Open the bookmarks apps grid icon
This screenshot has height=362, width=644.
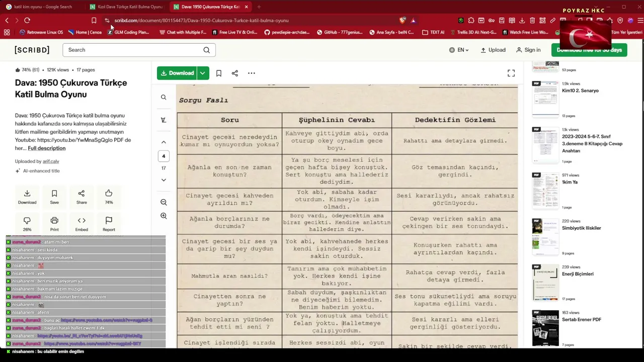coord(7,32)
